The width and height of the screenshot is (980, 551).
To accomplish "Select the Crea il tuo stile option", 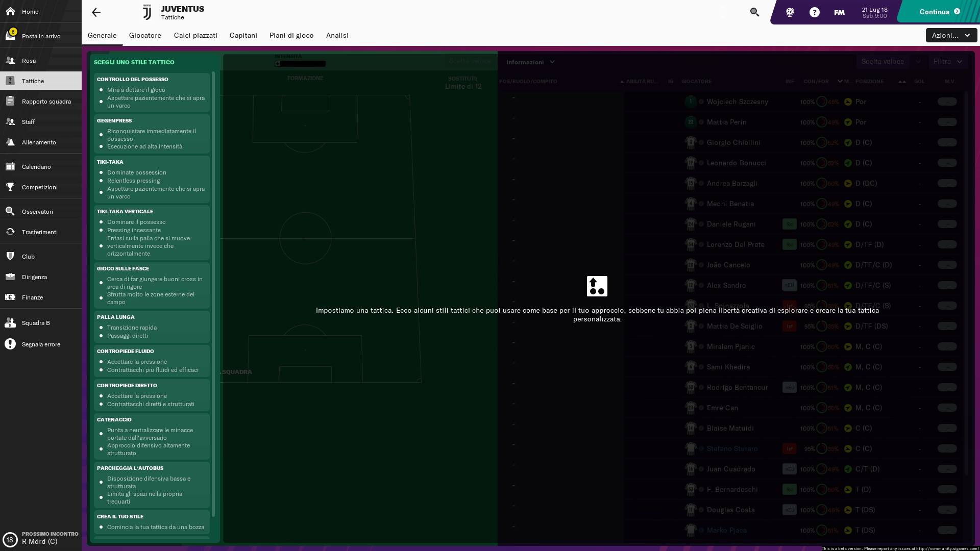I will pyautogui.click(x=152, y=522).
